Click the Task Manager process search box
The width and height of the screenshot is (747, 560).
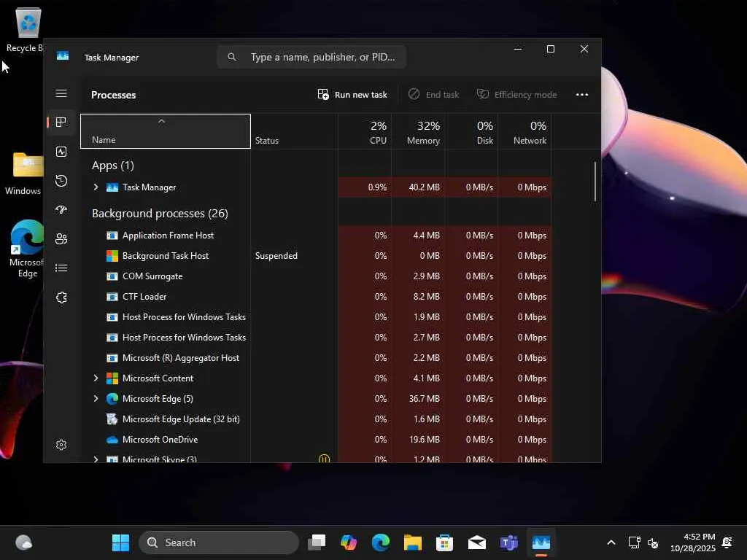[x=311, y=57]
